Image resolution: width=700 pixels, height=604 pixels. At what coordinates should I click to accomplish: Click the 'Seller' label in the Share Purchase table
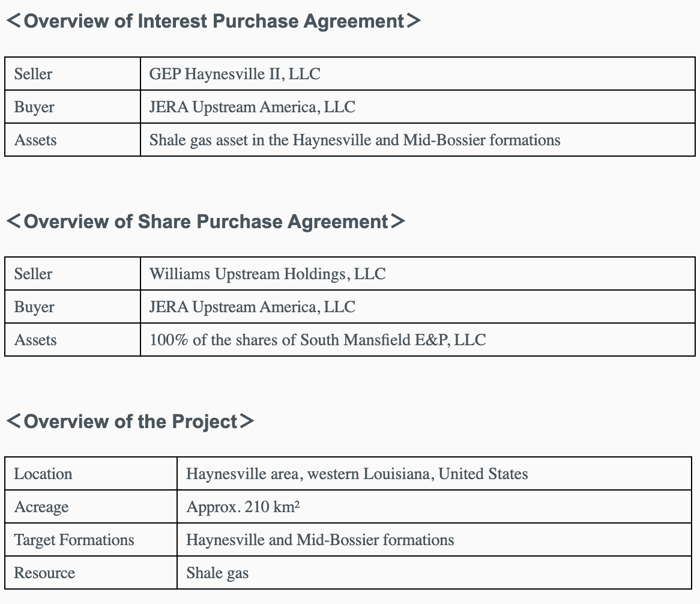click(x=33, y=274)
